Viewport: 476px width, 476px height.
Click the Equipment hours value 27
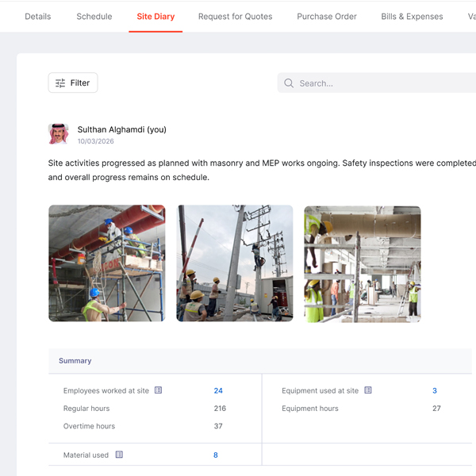tap(436, 409)
